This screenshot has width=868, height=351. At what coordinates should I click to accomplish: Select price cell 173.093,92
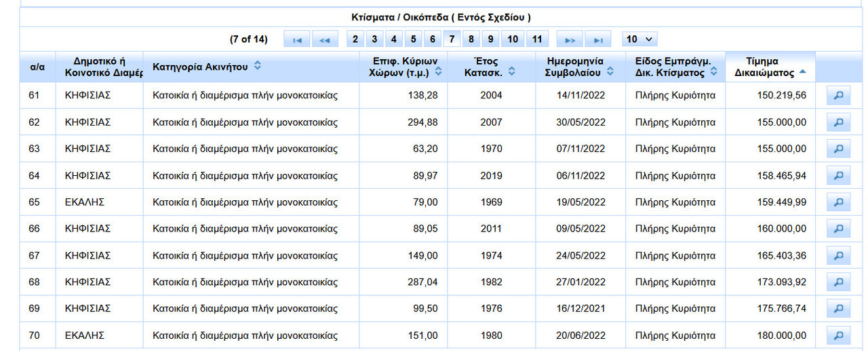tap(770, 282)
